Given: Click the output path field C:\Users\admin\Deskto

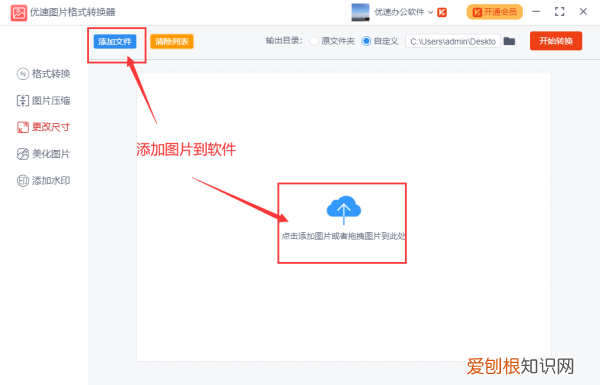Looking at the screenshot, I should tap(453, 41).
